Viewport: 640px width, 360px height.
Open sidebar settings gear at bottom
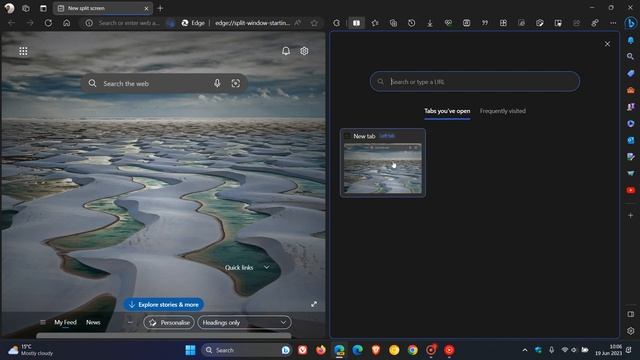631,331
